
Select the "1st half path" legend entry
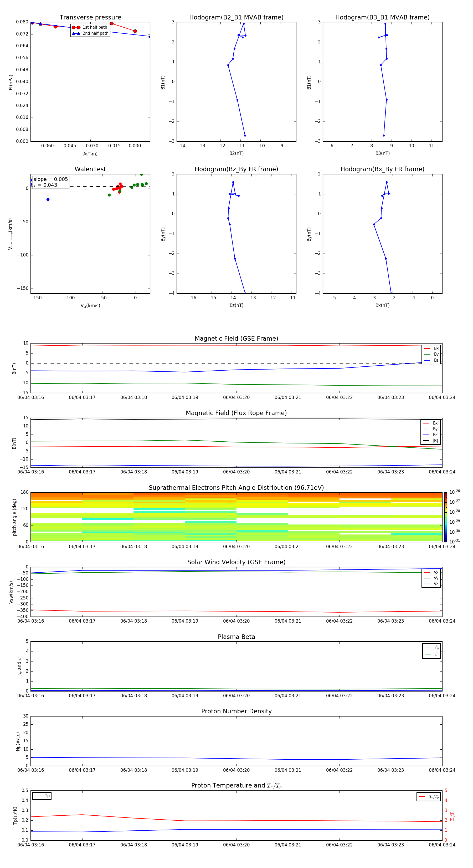coord(90,27)
